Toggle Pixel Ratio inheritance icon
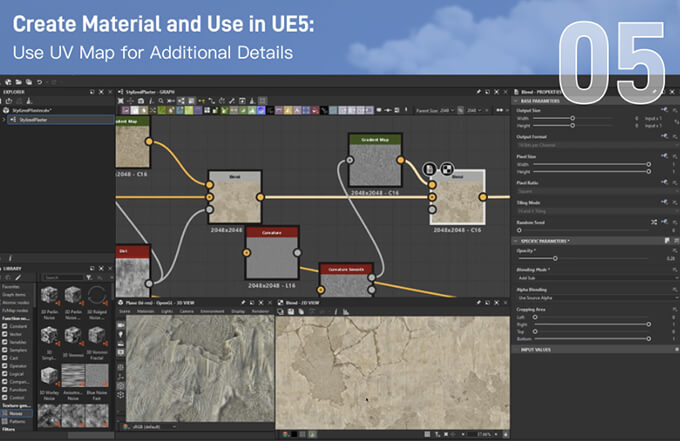 [x=664, y=182]
